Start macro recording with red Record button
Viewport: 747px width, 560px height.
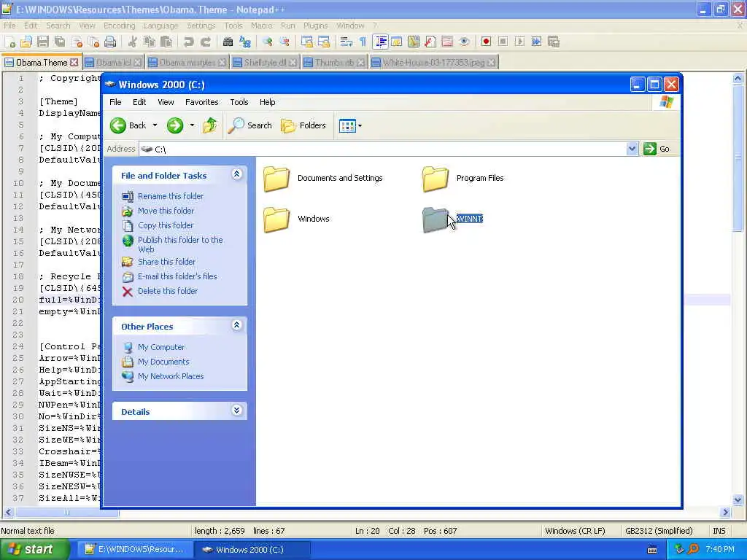click(x=486, y=42)
